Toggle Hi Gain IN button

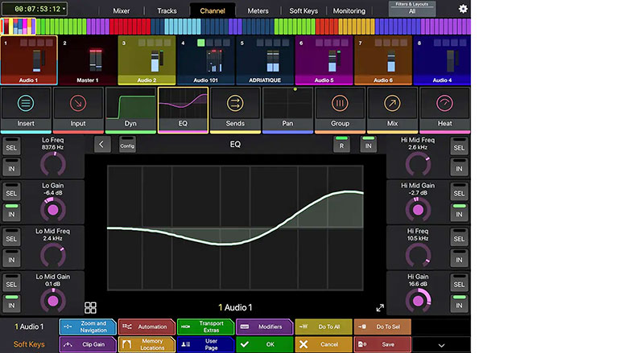point(459,304)
